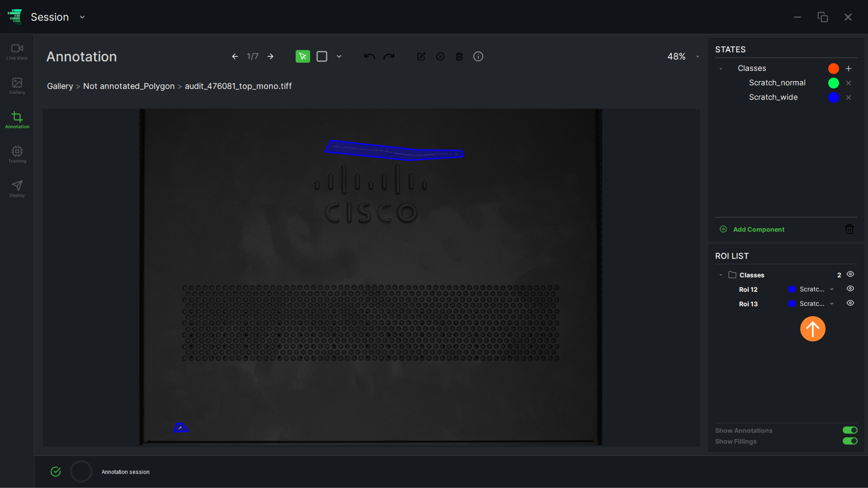Click the edit annotation pencil icon
Screen dimensions: 868x488
[421, 57]
